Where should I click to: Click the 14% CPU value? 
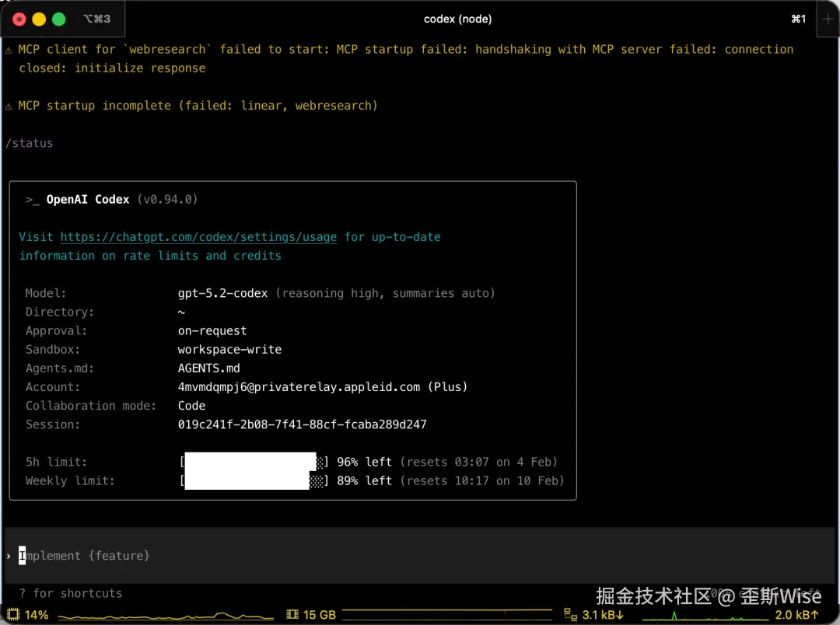point(37,615)
